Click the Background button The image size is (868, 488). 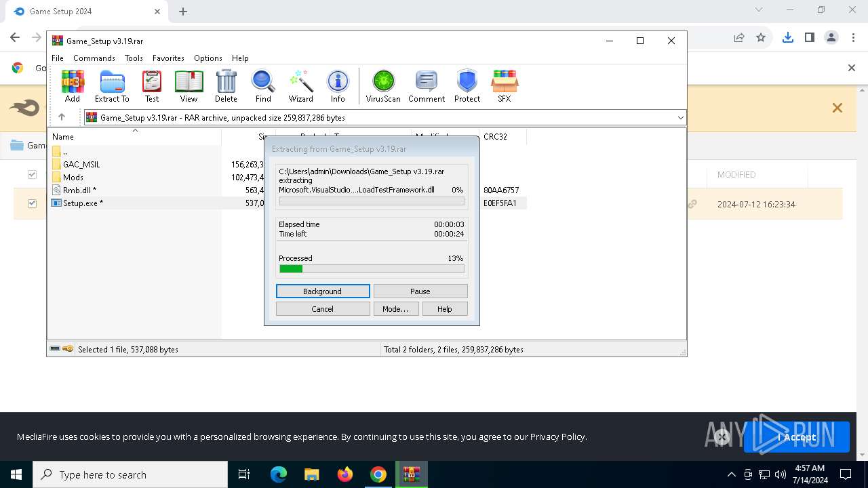(323, 291)
